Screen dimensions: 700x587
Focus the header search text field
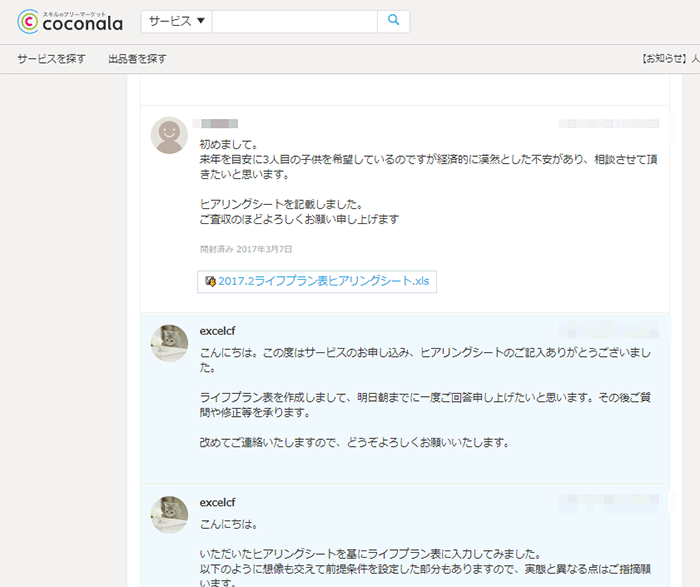[294, 21]
